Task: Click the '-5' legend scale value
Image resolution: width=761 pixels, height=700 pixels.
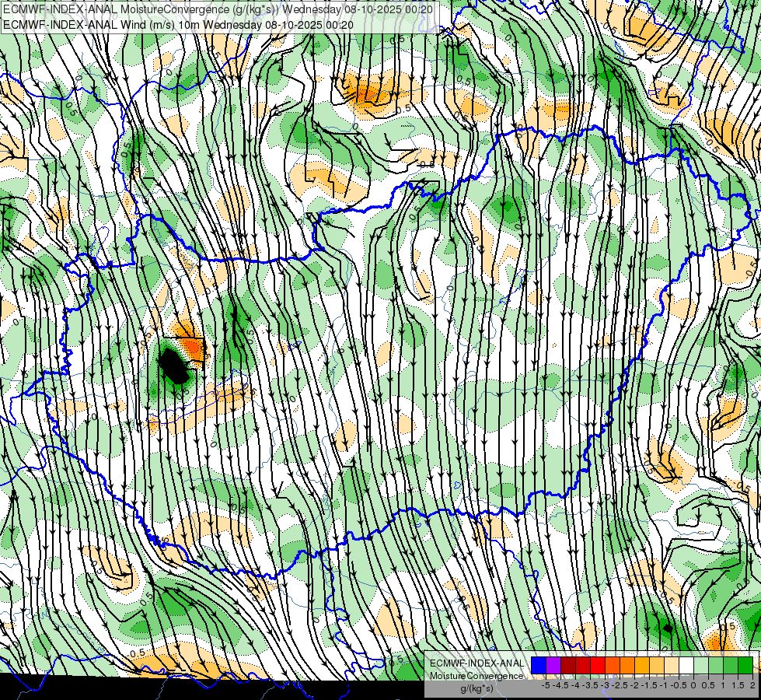Action: click(x=546, y=685)
